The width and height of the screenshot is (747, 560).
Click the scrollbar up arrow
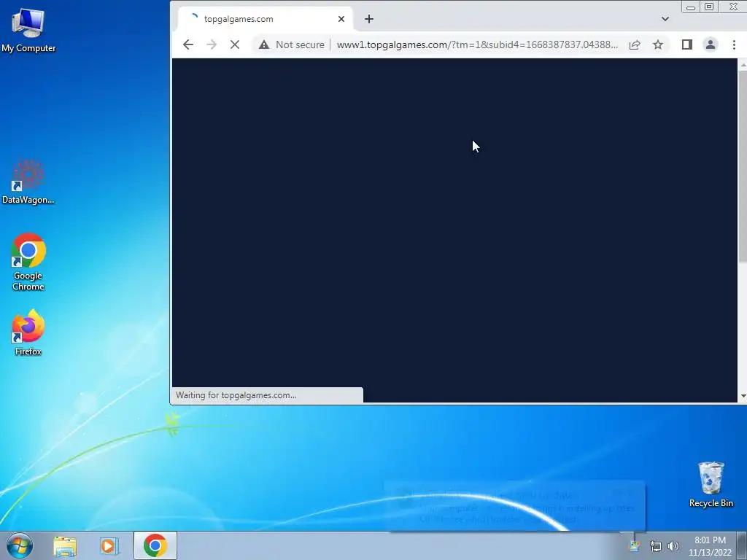click(x=743, y=64)
